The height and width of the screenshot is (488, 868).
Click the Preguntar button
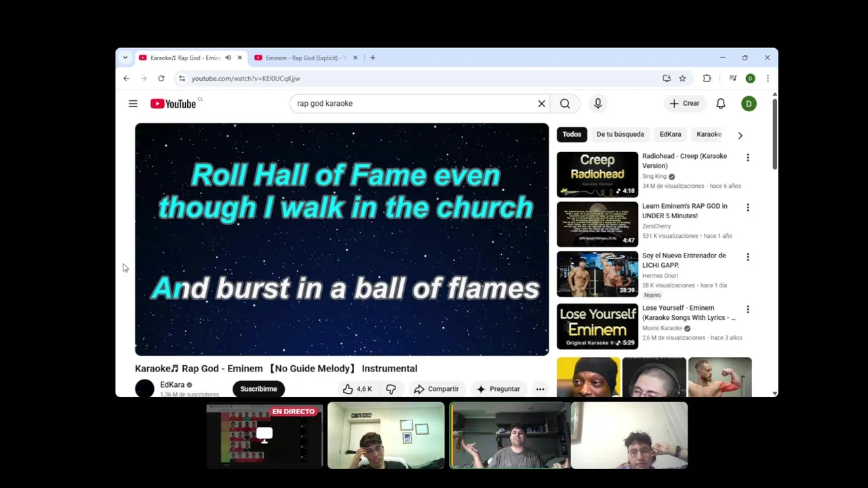[x=498, y=389]
